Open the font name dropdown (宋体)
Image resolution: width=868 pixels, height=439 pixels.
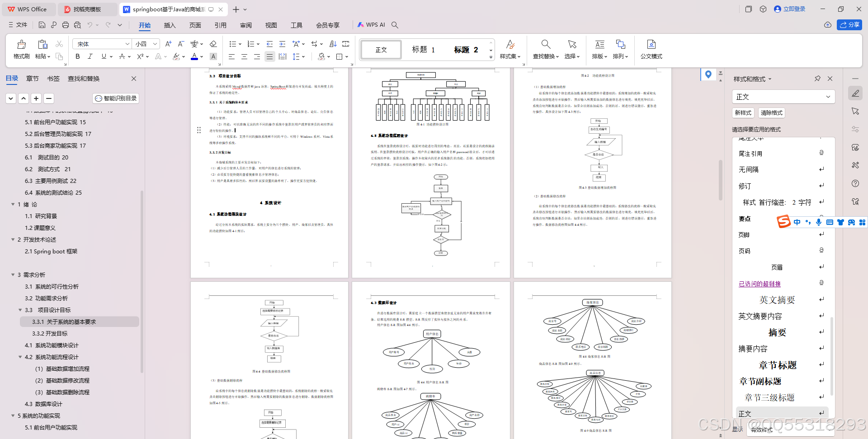pyautogui.click(x=127, y=44)
